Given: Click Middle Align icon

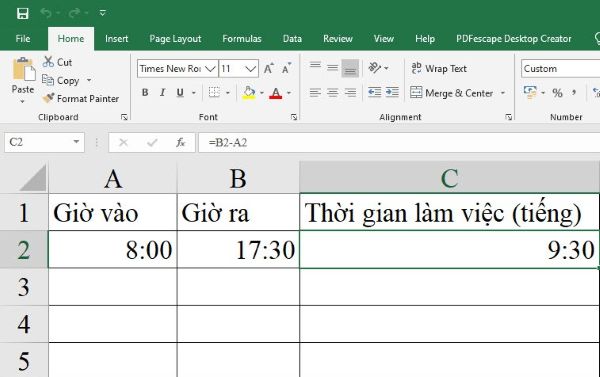Looking at the screenshot, I should click(x=333, y=68).
